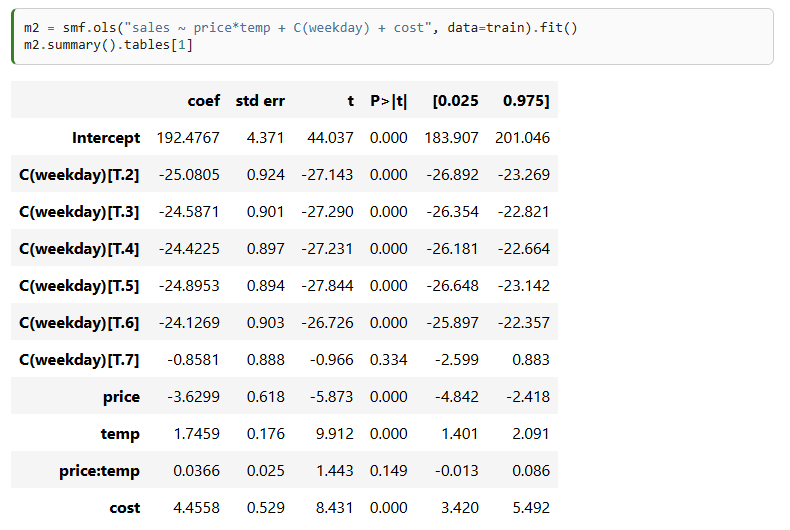
Task: Select the 'temp' row label
Action: [x=120, y=434]
